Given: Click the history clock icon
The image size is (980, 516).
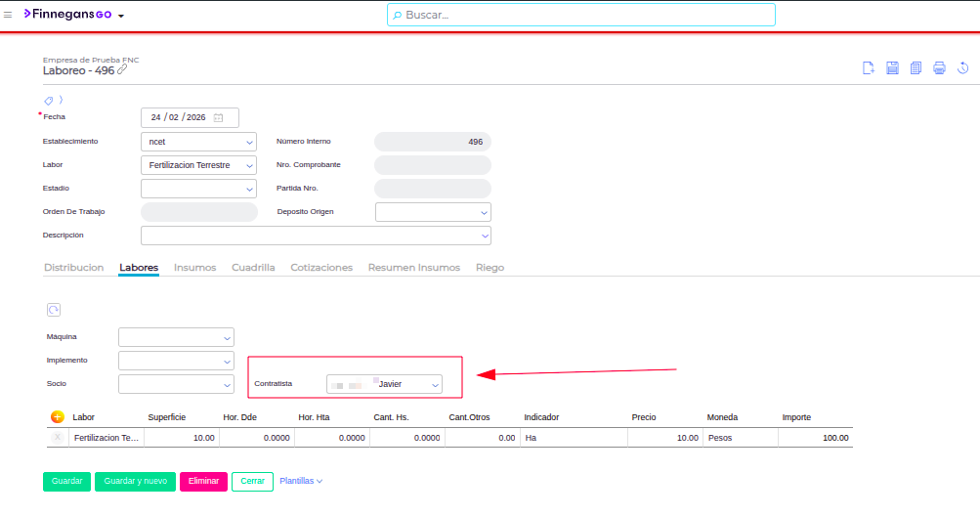Looking at the screenshot, I should (962, 67).
